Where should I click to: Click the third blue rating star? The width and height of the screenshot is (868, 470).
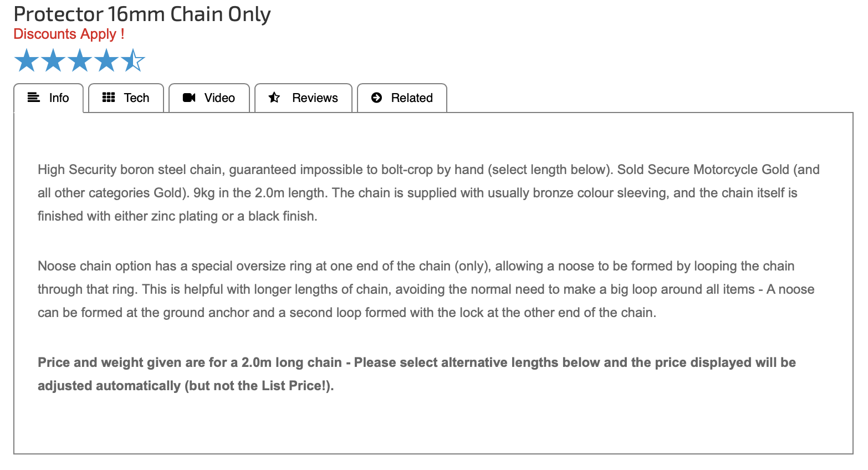pos(80,60)
